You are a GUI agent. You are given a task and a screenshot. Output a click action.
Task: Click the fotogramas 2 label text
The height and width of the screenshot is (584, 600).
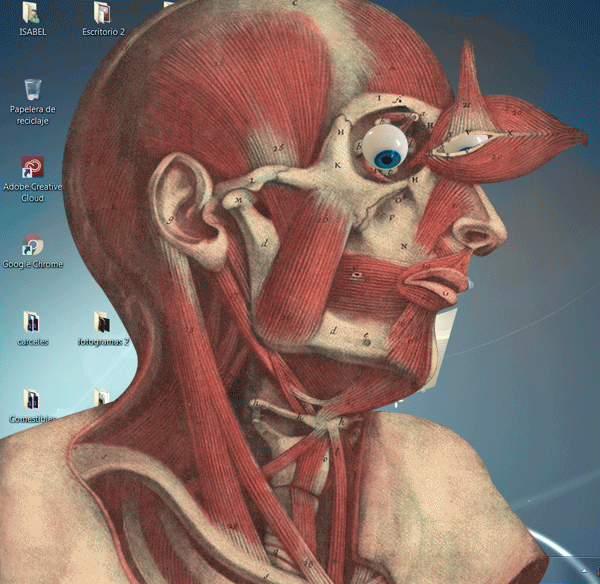(x=103, y=342)
